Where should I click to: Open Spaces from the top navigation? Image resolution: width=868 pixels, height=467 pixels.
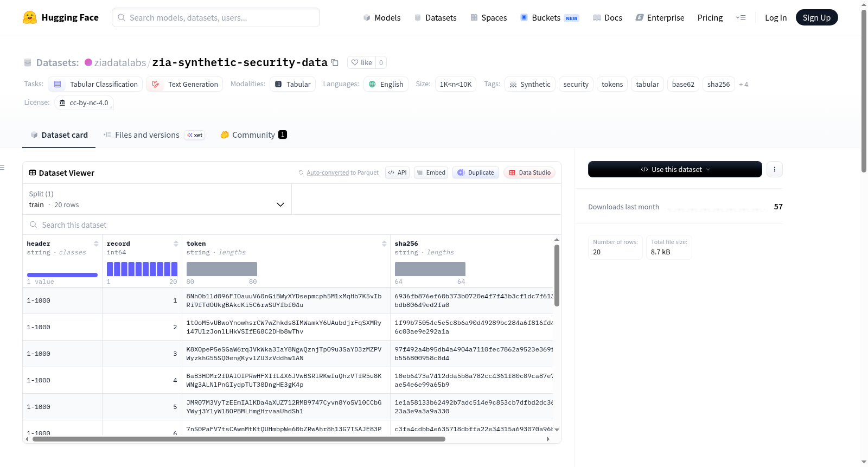click(x=488, y=17)
